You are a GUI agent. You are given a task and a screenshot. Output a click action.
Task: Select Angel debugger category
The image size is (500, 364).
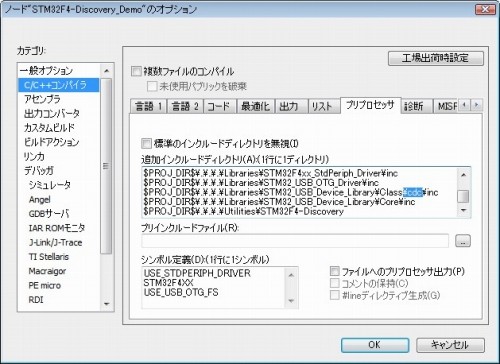tap(39, 200)
